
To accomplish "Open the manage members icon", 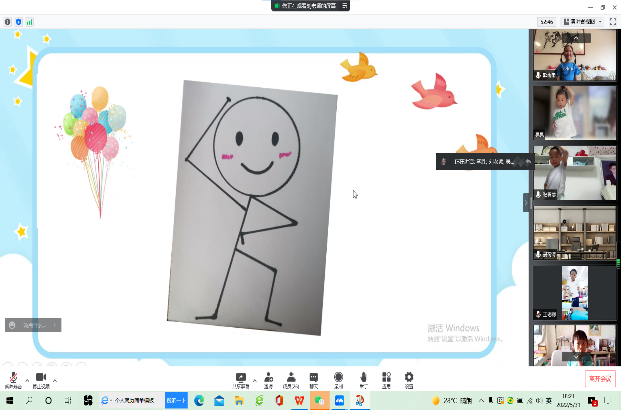I will (291, 380).
